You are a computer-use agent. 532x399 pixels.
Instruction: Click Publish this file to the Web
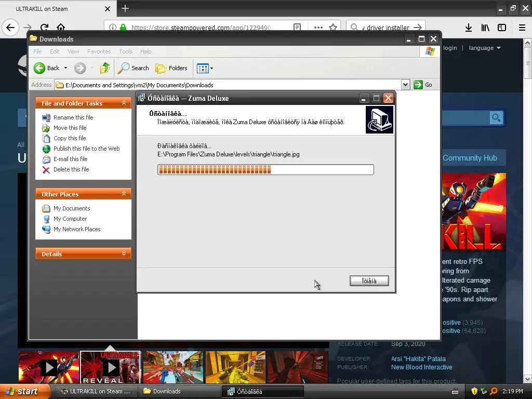click(x=87, y=149)
